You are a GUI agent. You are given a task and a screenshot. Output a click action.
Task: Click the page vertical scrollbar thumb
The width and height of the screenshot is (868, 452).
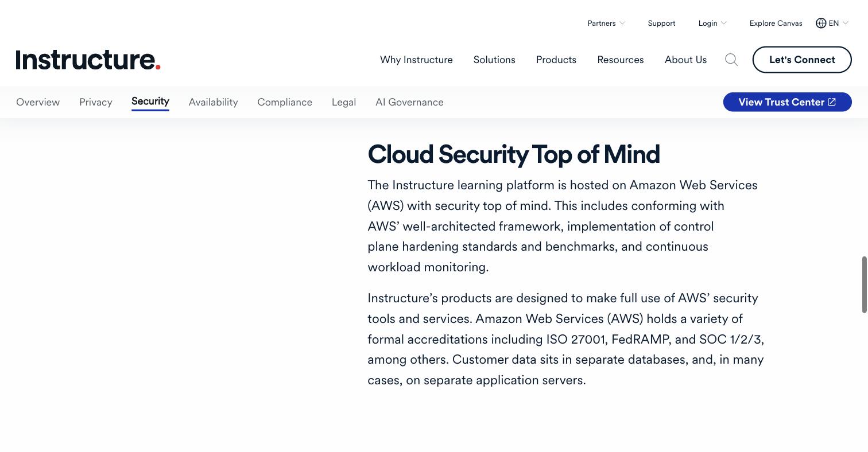[865, 285]
